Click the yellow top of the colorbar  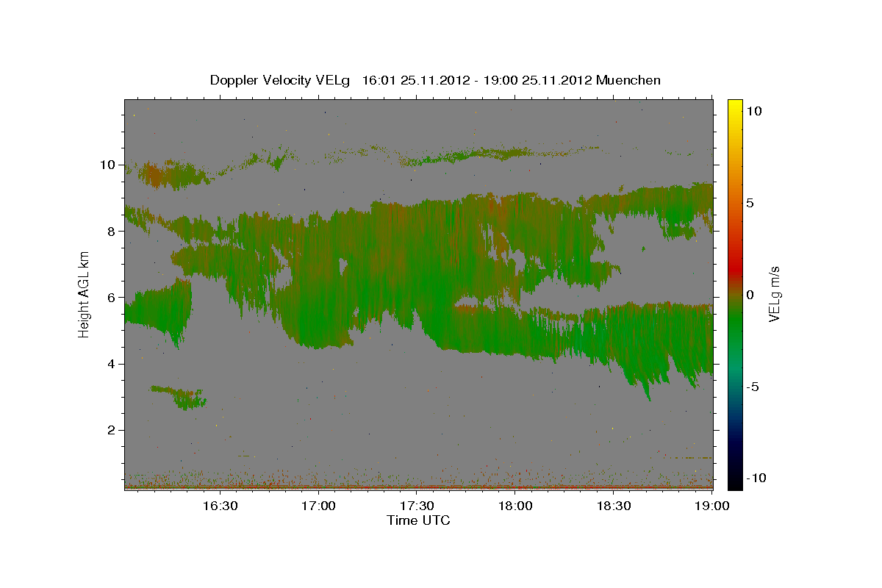[x=735, y=104]
